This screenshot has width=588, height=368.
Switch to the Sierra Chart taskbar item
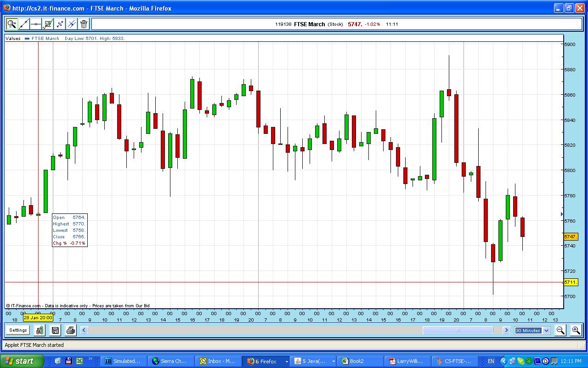171,361
